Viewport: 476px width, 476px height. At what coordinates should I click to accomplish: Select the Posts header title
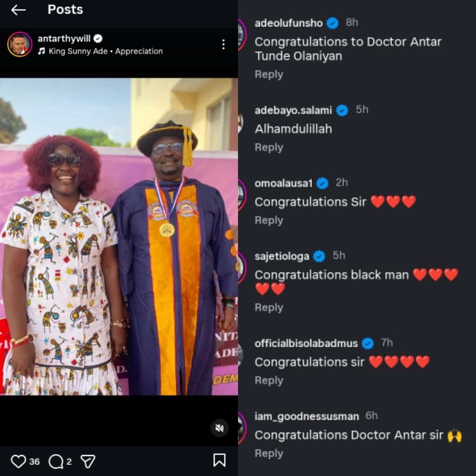(x=65, y=9)
